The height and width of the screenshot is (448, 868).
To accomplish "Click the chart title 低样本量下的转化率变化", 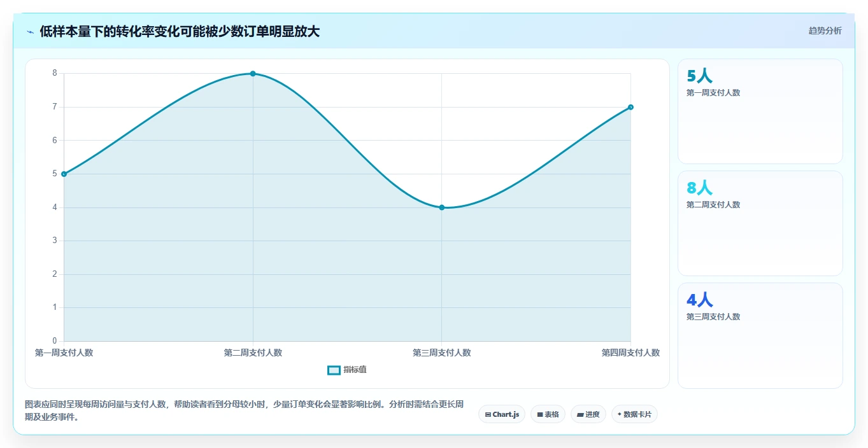I will coord(180,31).
